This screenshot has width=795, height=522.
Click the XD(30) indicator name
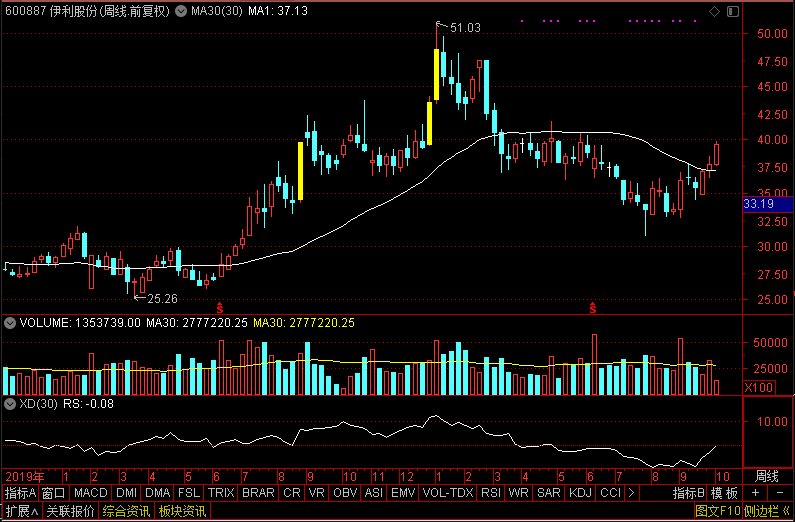click(x=38, y=404)
